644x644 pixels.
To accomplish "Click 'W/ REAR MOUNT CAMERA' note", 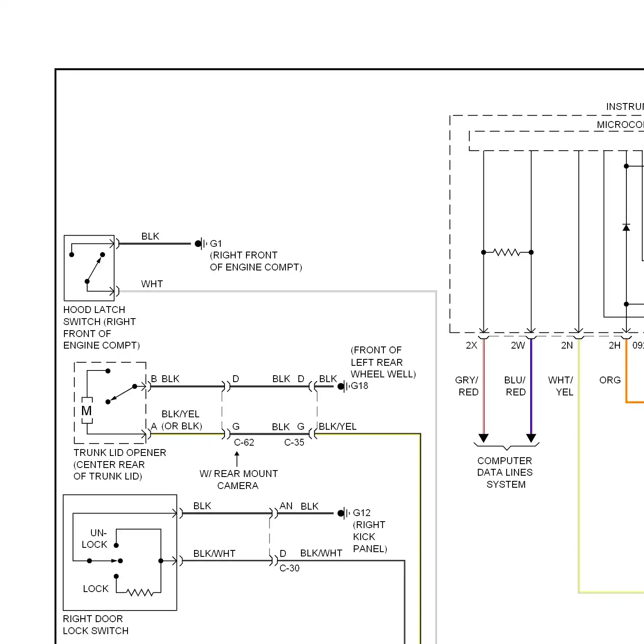I will point(239,480).
